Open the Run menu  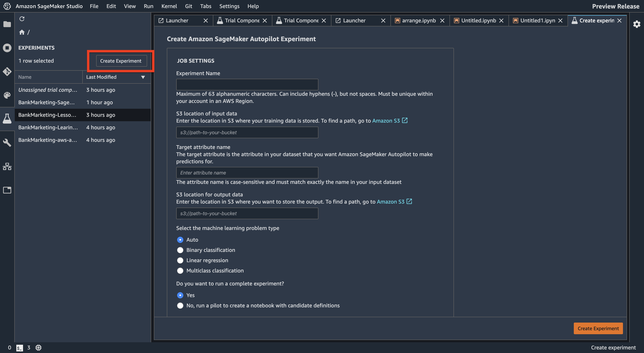coord(148,6)
